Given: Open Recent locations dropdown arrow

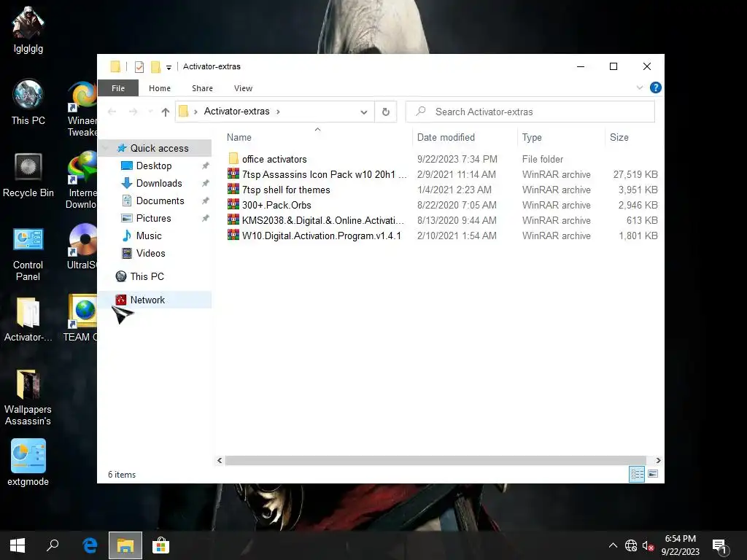Looking at the screenshot, I should pos(150,112).
